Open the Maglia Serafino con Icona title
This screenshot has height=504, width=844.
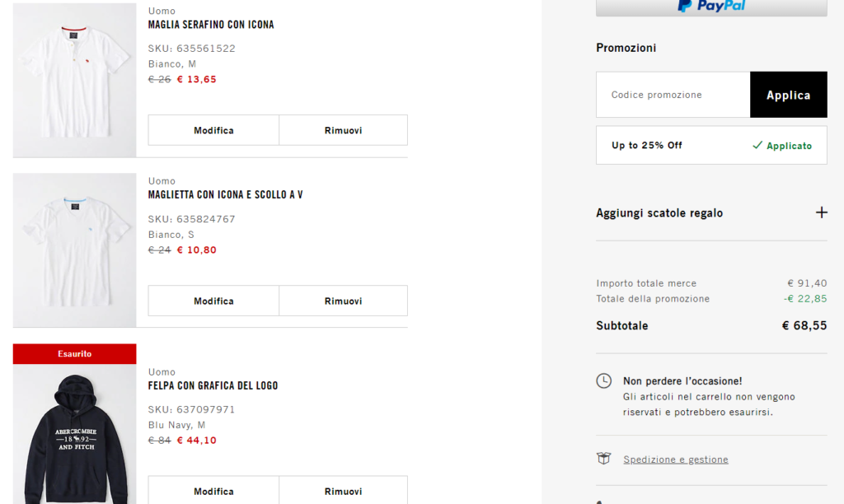211,25
